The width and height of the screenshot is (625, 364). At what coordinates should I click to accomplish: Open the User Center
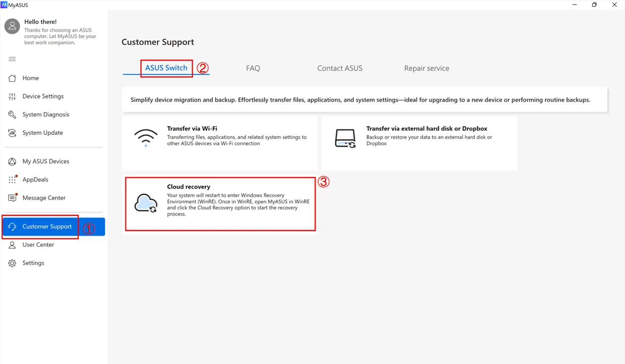pyautogui.click(x=37, y=245)
